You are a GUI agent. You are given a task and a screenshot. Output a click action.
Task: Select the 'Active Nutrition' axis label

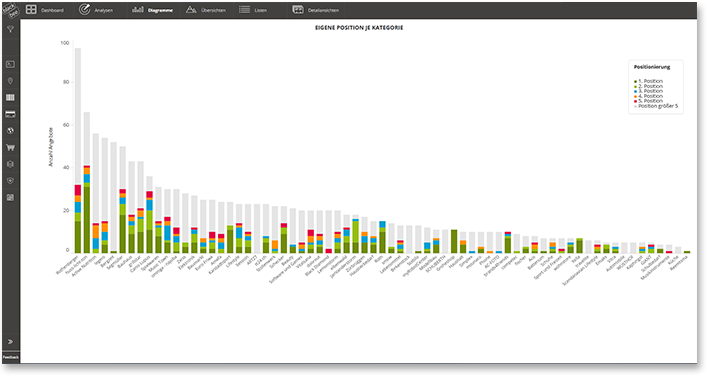coord(84,266)
